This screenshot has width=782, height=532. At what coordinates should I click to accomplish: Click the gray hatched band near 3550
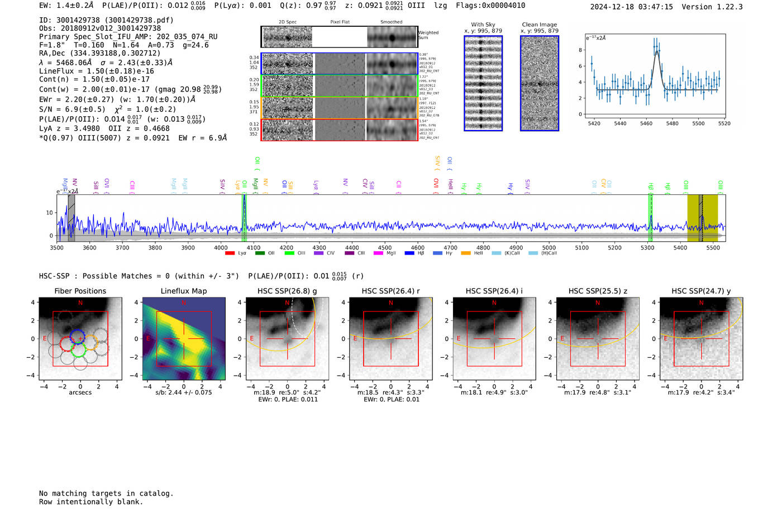(71, 218)
